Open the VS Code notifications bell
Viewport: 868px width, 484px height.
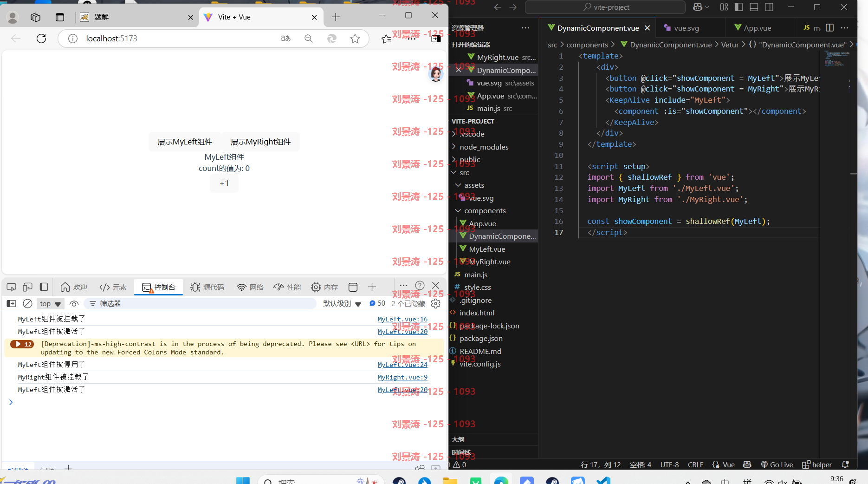coord(845,464)
